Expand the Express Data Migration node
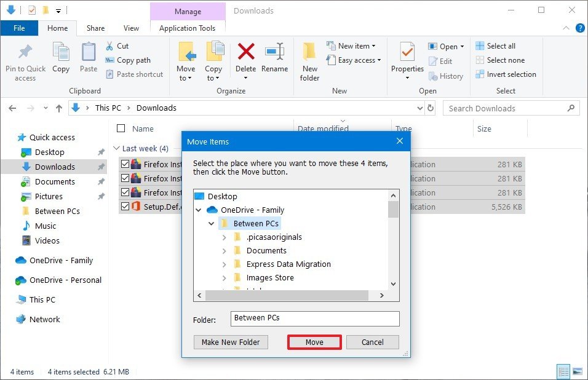 pos(224,264)
